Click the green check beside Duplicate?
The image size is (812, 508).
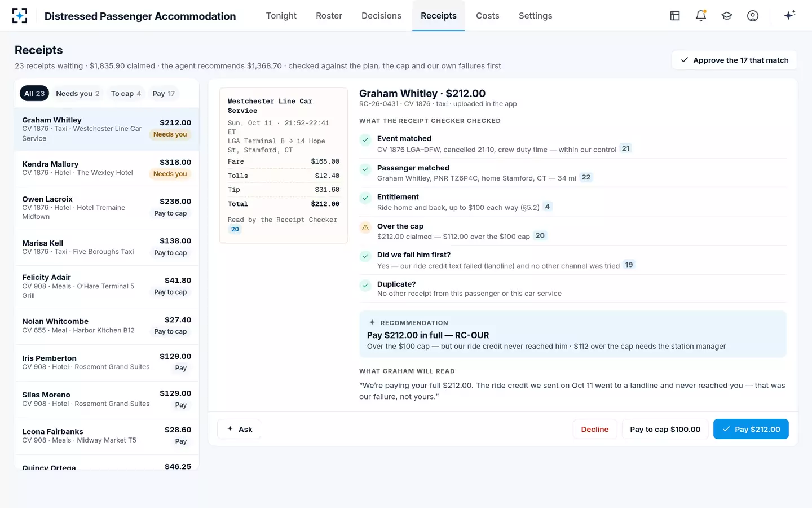365,285
